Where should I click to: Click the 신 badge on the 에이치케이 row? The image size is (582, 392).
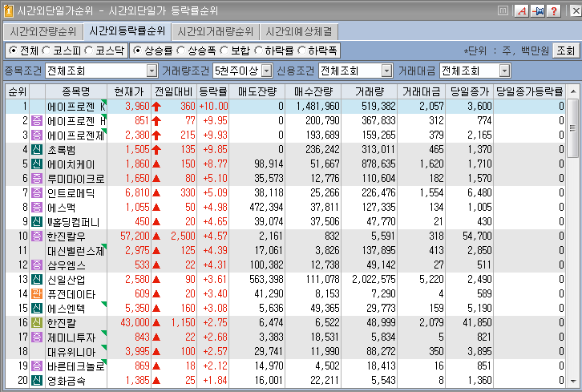(36, 164)
